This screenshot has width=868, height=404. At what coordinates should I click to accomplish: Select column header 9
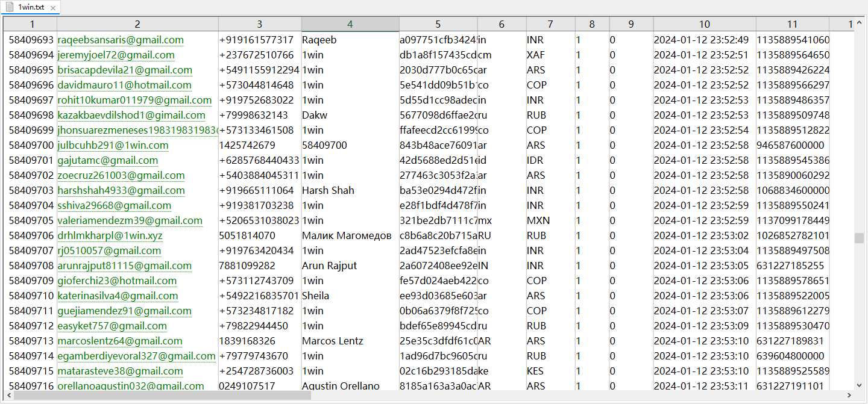(631, 24)
